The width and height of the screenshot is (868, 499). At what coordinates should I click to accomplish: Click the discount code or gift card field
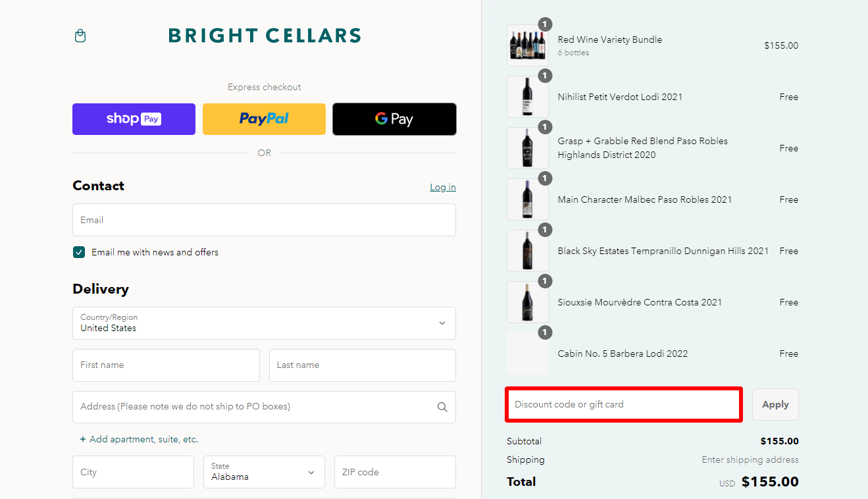pos(623,404)
